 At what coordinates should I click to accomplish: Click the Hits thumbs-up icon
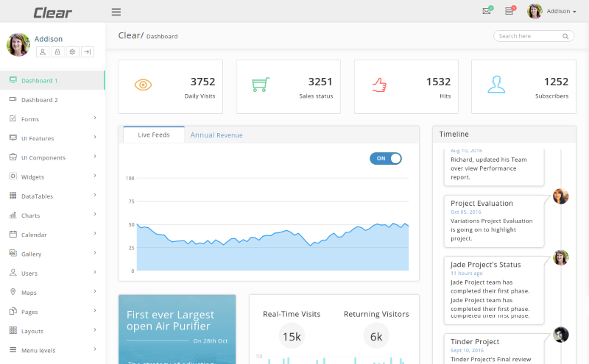coord(379,85)
